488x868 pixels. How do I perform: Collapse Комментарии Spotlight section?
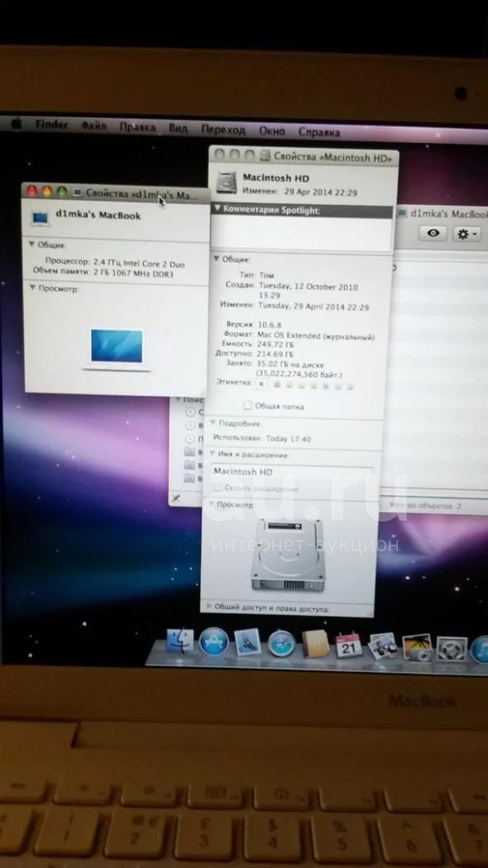click(x=218, y=210)
